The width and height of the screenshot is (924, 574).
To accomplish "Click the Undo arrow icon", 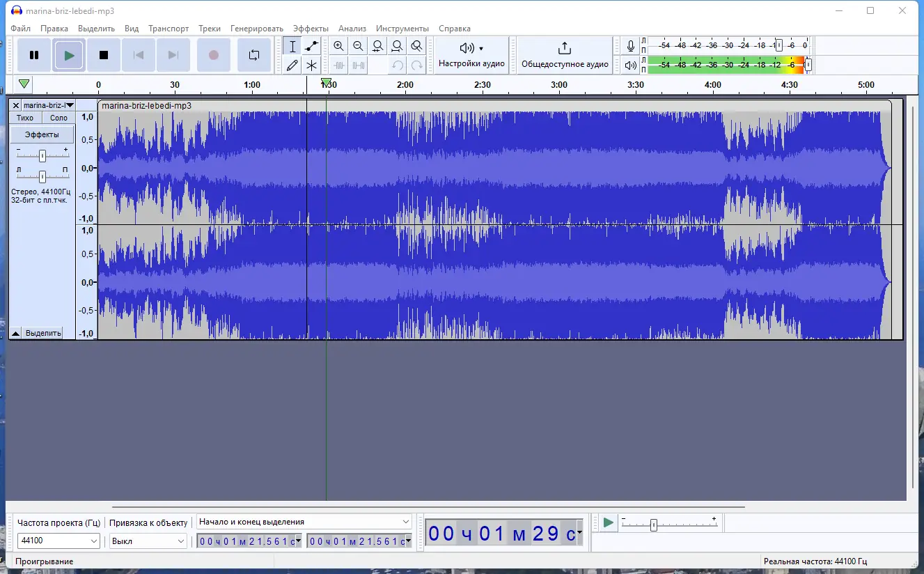I will coord(397,65).
